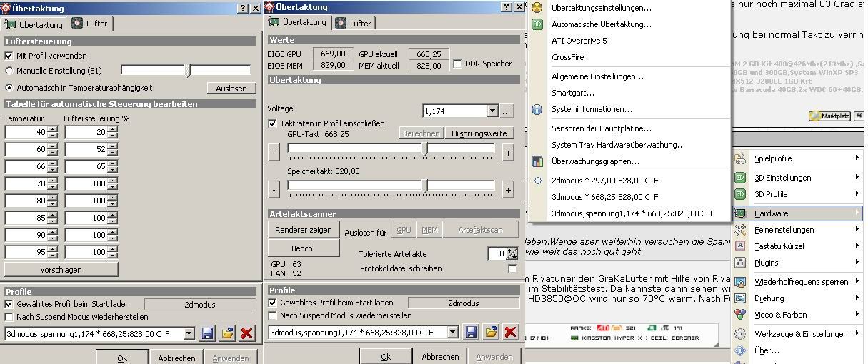
Task: Click the GPU-Takt slider track
Action: pyautogui.click(x=391, y=150)
